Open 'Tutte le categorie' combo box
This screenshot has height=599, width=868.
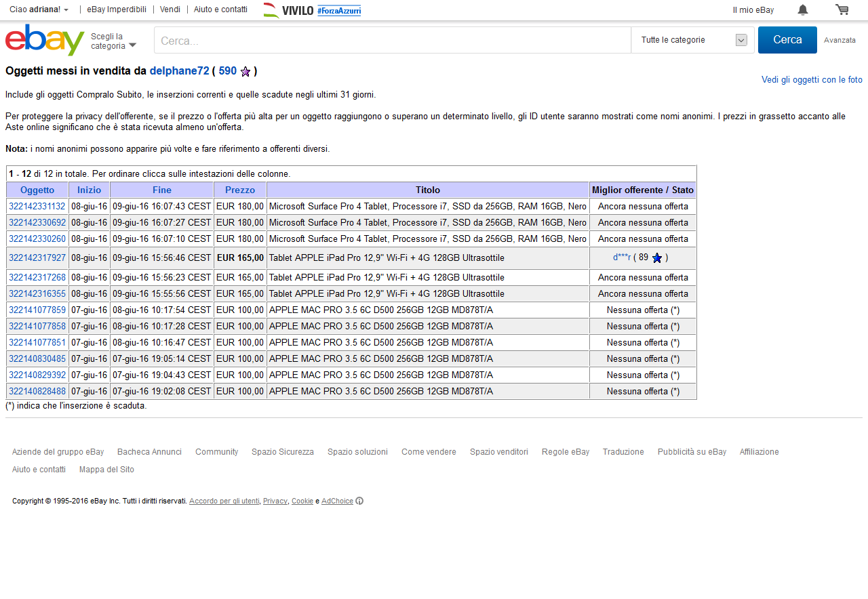(x=692, y=40)
